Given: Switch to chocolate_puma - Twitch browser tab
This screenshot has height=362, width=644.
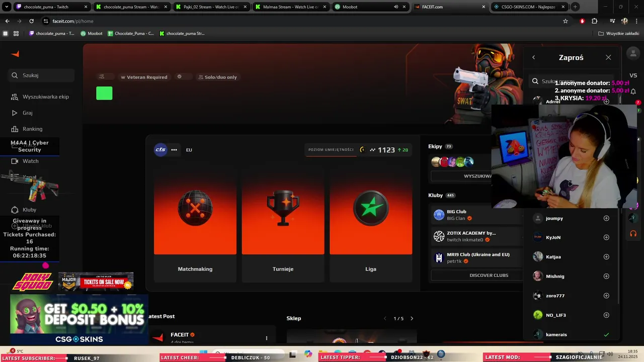Looking at the screenshot, I should point(52,7).
